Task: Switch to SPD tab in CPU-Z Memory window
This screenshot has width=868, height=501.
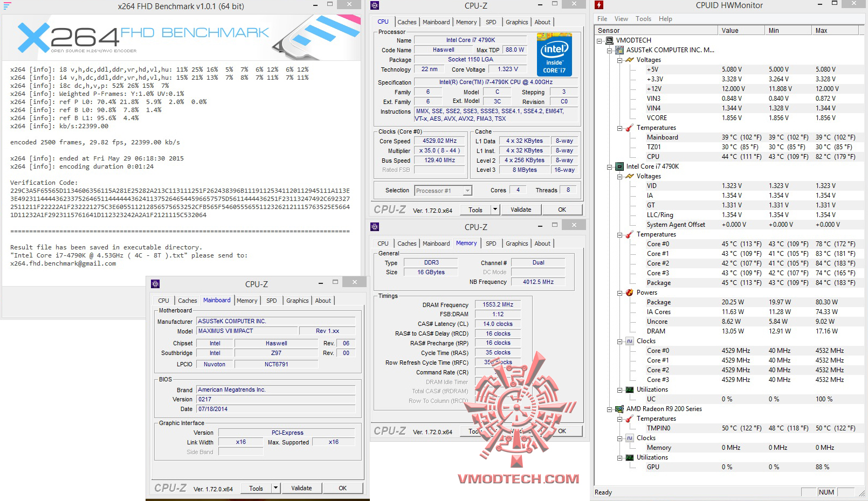Action: (x=491, y=243)
